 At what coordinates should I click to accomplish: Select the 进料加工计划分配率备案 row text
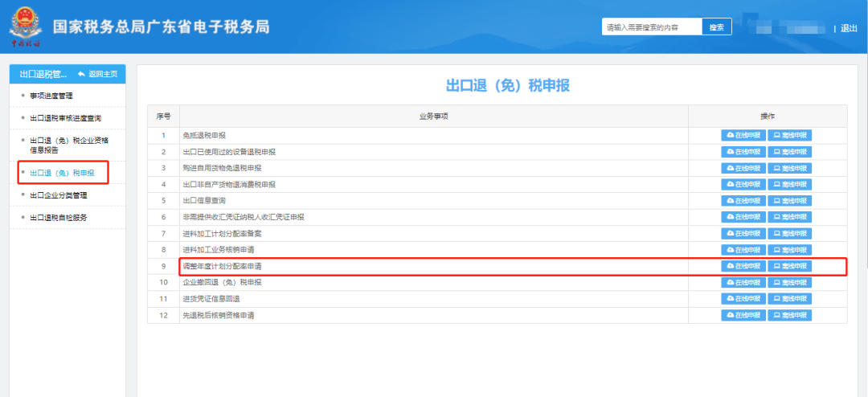pos(223,233)
